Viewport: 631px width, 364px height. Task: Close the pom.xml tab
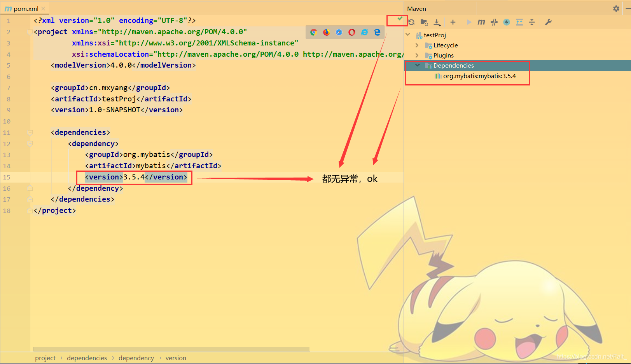43,9
